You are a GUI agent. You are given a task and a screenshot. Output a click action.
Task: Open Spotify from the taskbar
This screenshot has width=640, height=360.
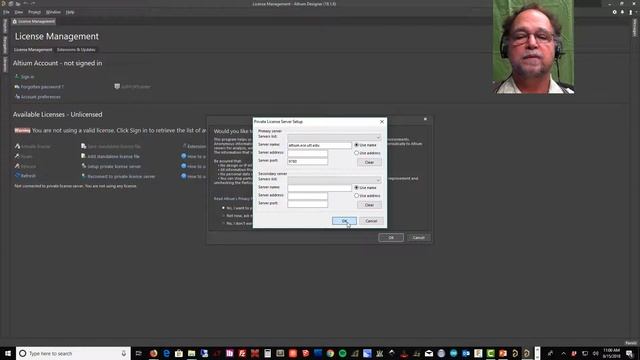pos(342,353)
